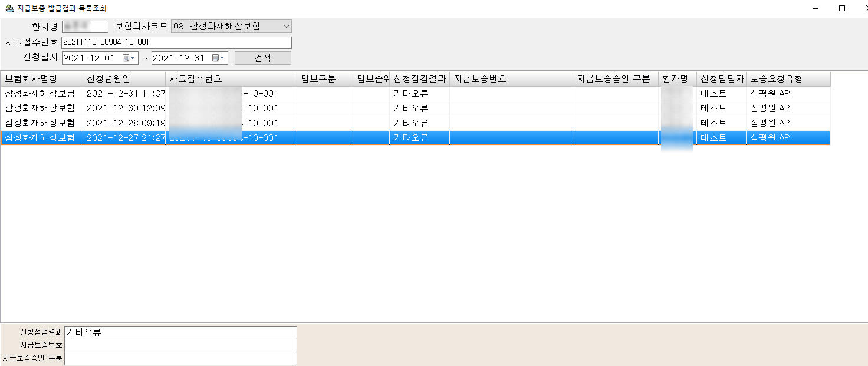
Task: Click the 사고접수번호 text field
Action: 176,42
